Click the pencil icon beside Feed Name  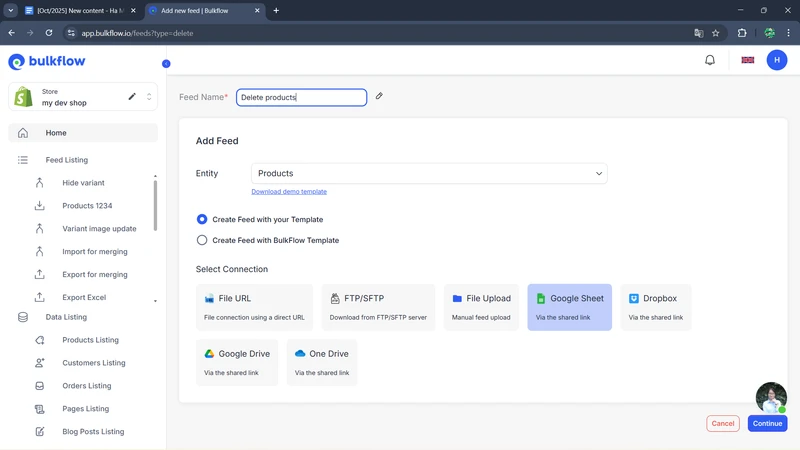click(379, 97)
